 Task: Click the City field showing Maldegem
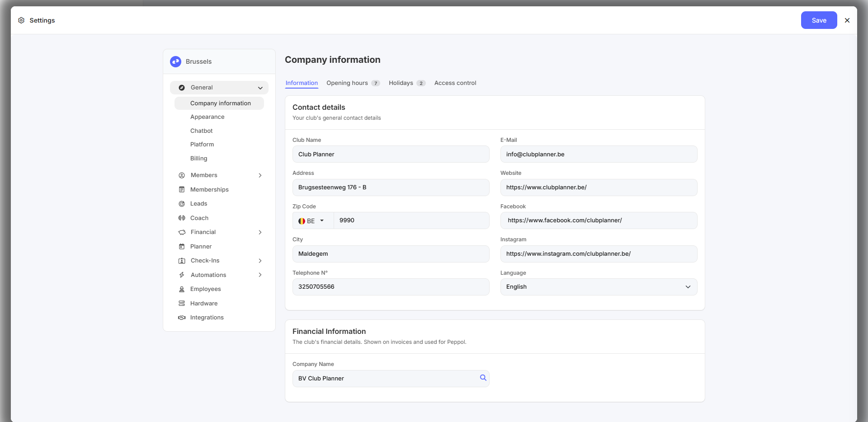click(x=391, y=254)
